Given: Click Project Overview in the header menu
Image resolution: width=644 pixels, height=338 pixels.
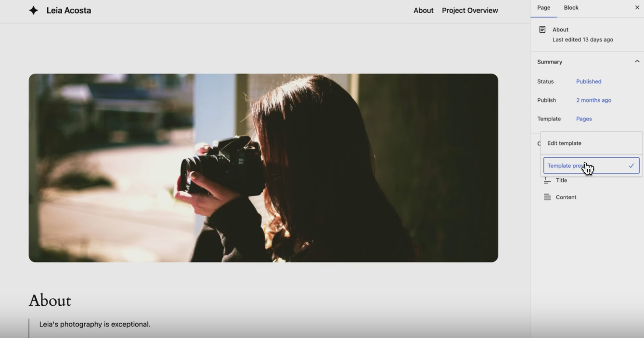Looking at the screenshot, I should coord(469,10).
